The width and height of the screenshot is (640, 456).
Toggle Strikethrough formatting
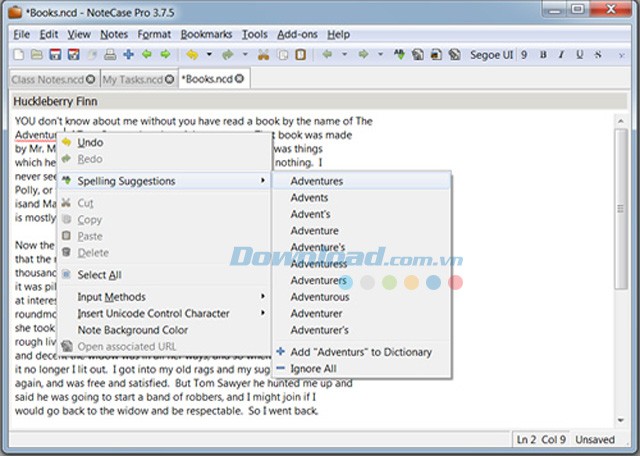click(598, 55)
